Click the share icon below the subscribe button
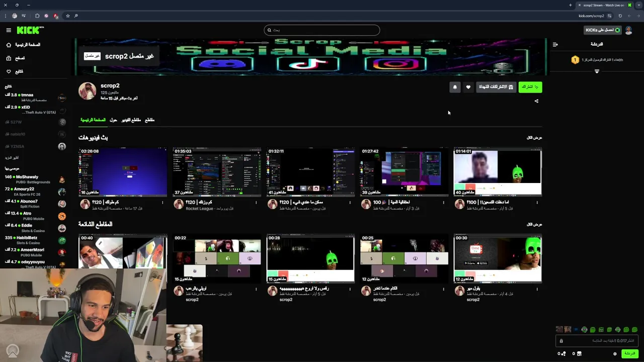644x362 pixels. coord(536,101)
